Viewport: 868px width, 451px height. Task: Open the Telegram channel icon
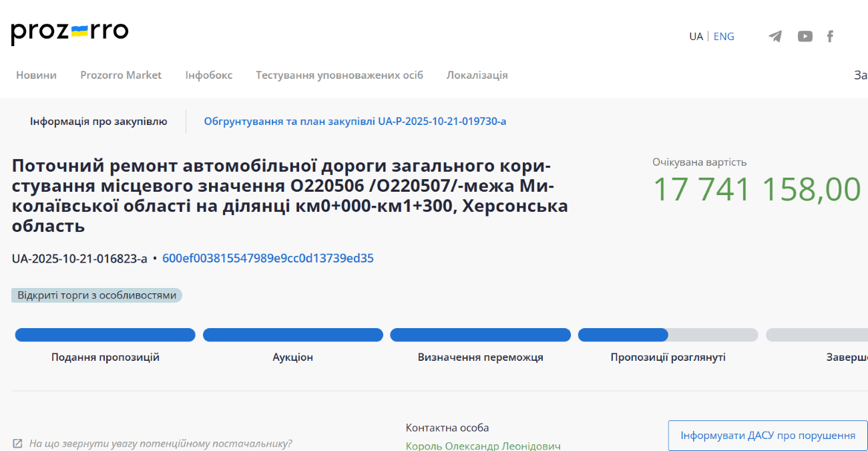775,37
